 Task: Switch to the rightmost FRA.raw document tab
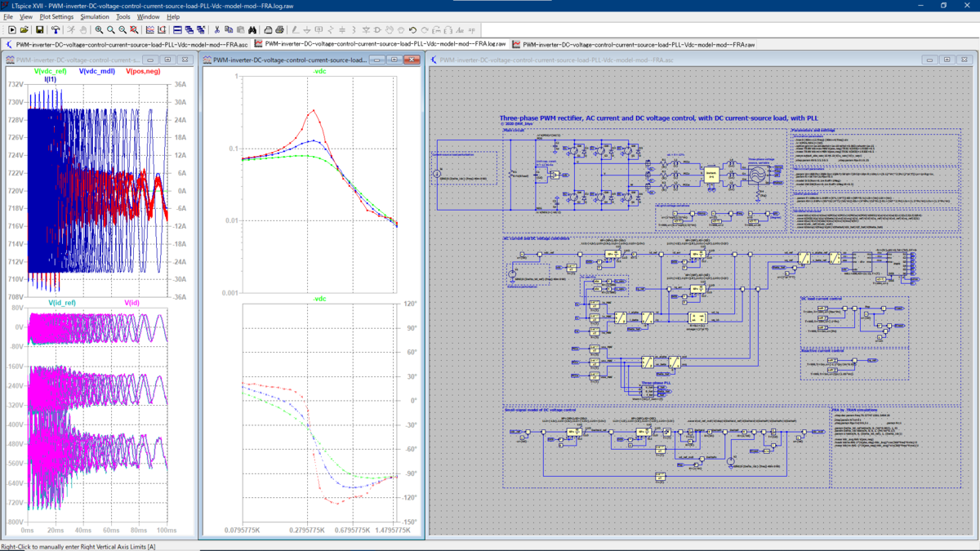(639, 44)
